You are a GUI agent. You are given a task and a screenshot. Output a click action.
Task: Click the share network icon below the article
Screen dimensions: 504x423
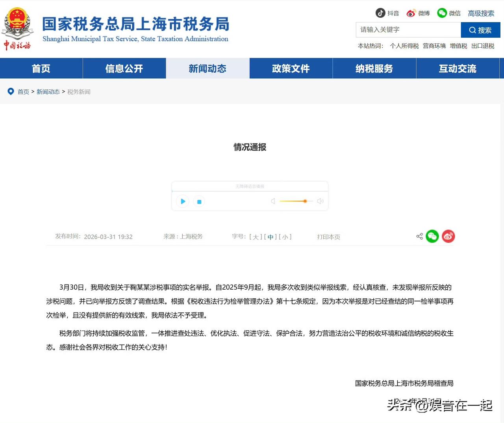pos(419,236)
